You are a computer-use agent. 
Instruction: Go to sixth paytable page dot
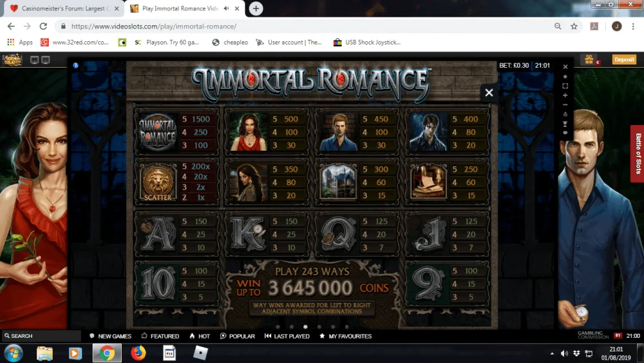(x=347, y=327)
